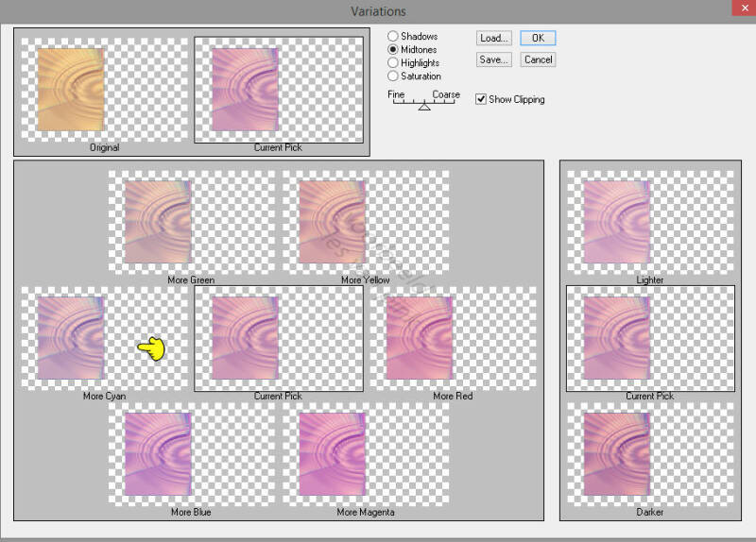Choose the Highlights option

pyautogui.click(x=392, y=62)
